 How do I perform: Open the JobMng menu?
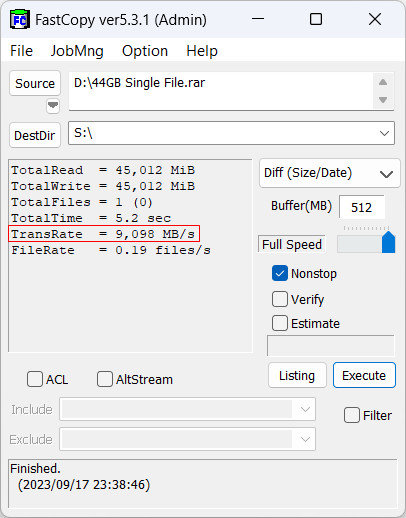(77, 51)
